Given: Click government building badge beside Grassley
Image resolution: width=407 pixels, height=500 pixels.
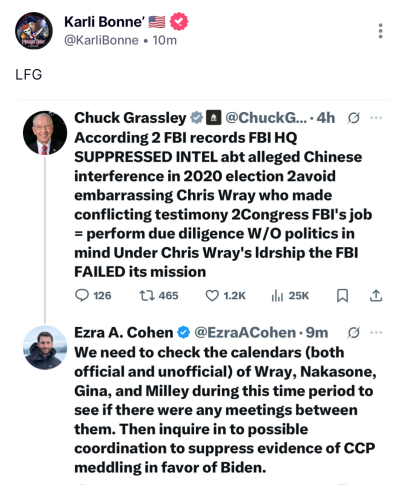Looking at the screenshot, I should [x=214, y=118].
